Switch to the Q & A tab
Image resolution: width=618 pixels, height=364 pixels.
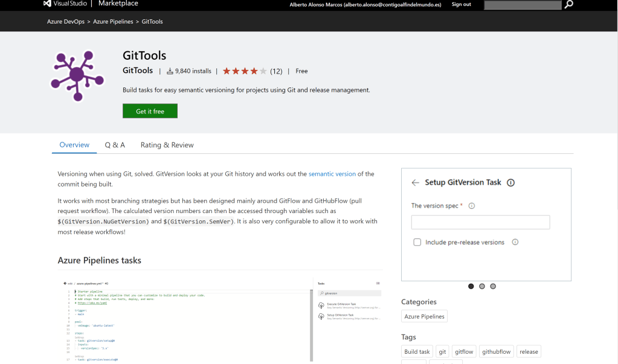click(x=115, y=145)
